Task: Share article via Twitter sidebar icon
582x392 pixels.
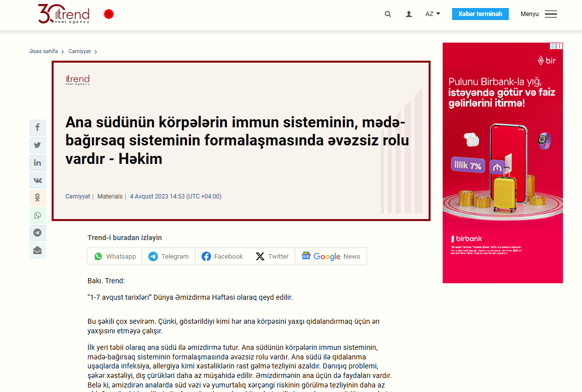Action: [x=38, y=145]
